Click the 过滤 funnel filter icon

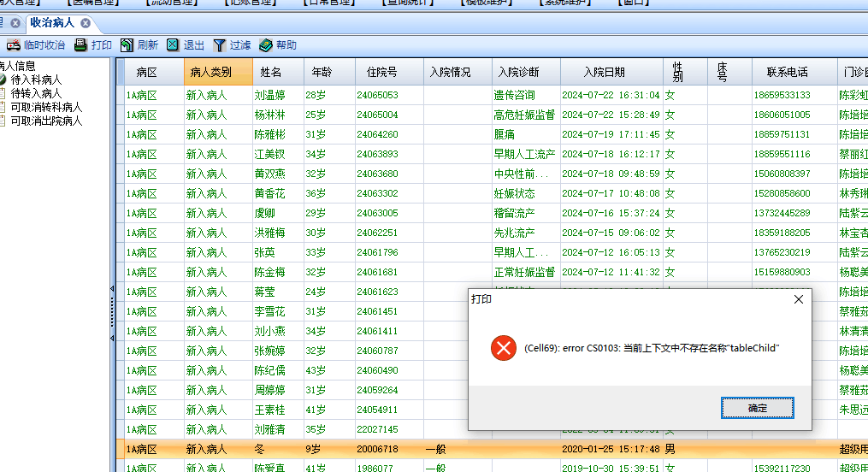[x=219, y=45]
